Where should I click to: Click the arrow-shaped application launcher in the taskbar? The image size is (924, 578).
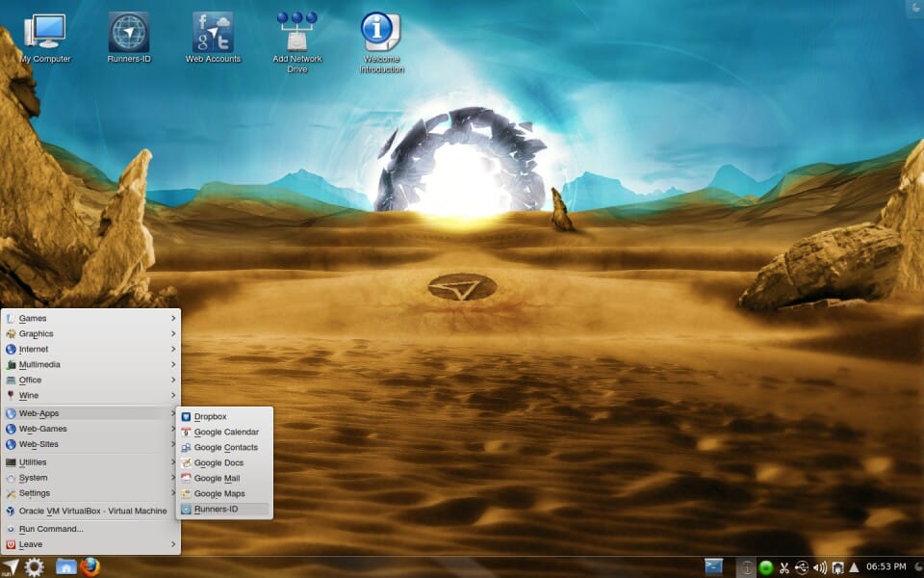pos(10,567)
